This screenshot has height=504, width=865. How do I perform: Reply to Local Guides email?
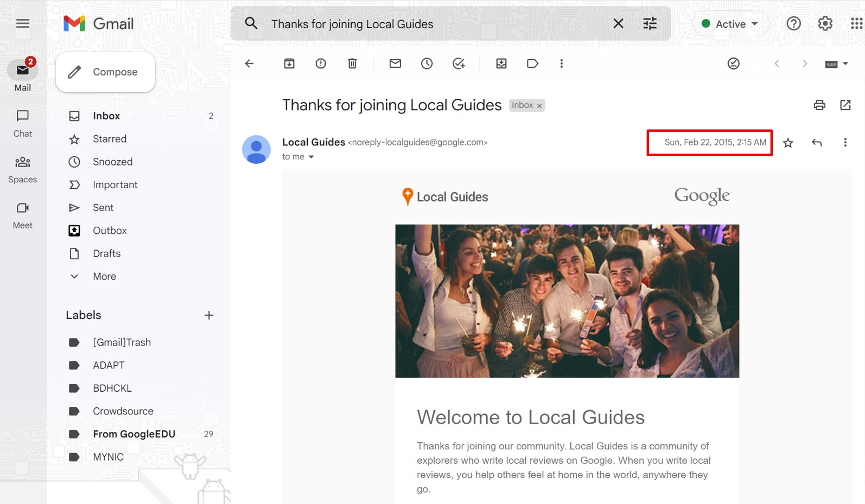817,143
